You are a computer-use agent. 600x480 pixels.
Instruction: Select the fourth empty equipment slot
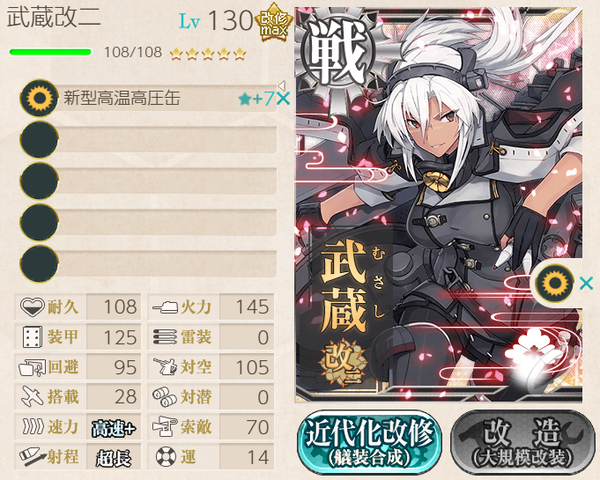click(148, 222)
